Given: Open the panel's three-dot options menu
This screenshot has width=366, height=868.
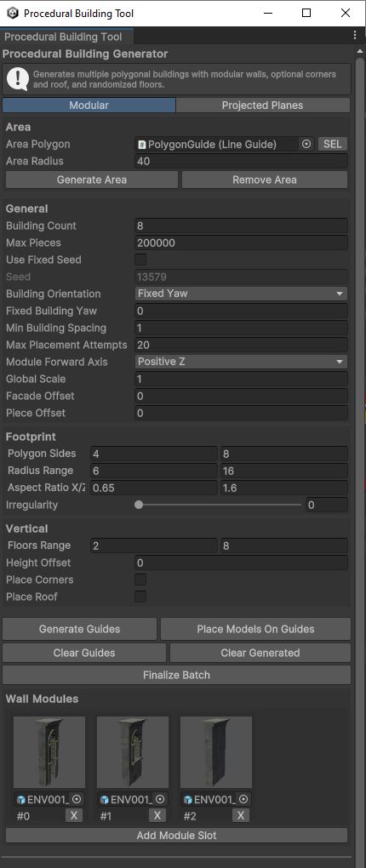Looking at the screenshot, I should [x=355, y=36].
